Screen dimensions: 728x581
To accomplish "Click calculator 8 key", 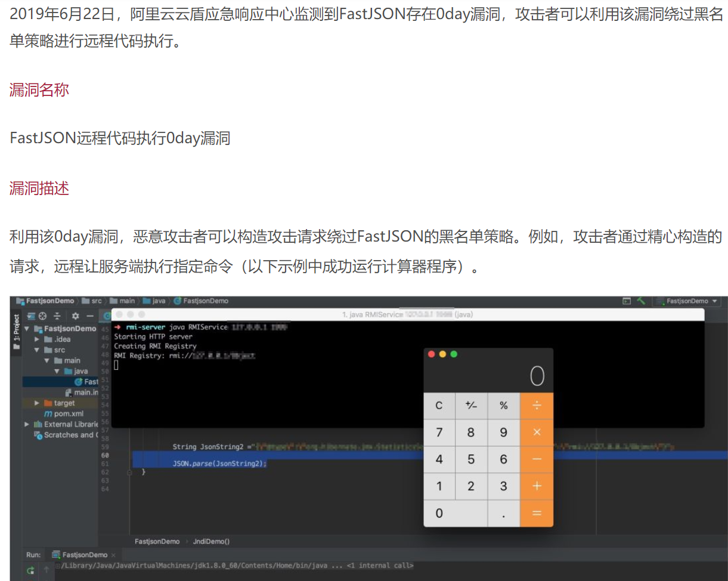I will pos(471,432).
